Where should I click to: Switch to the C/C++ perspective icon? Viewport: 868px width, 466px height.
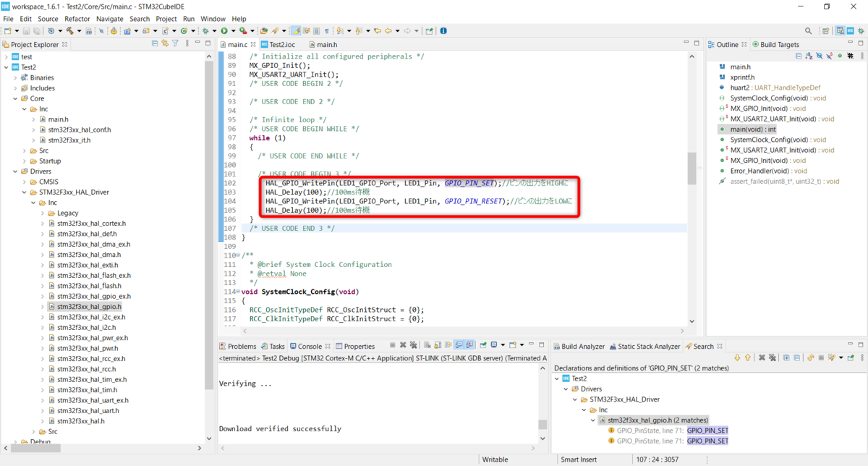[x=840, y=30]
